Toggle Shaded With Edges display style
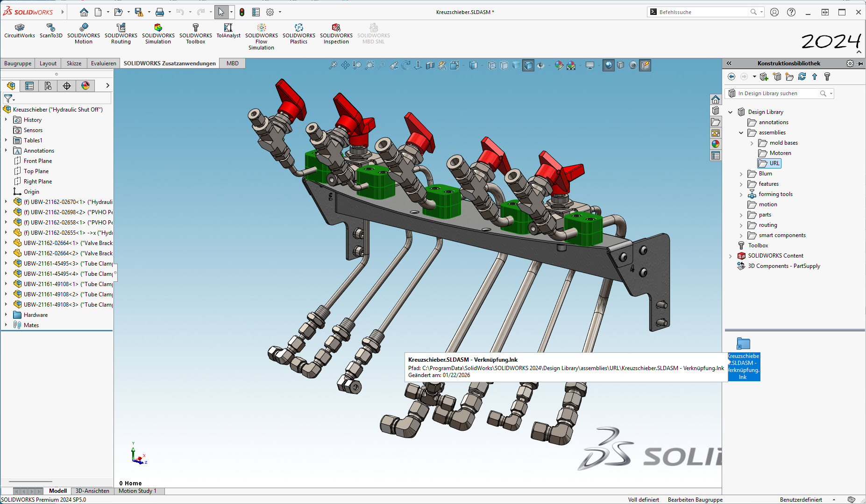This screenshot has width=866, height=504. [x=528, y=65]
